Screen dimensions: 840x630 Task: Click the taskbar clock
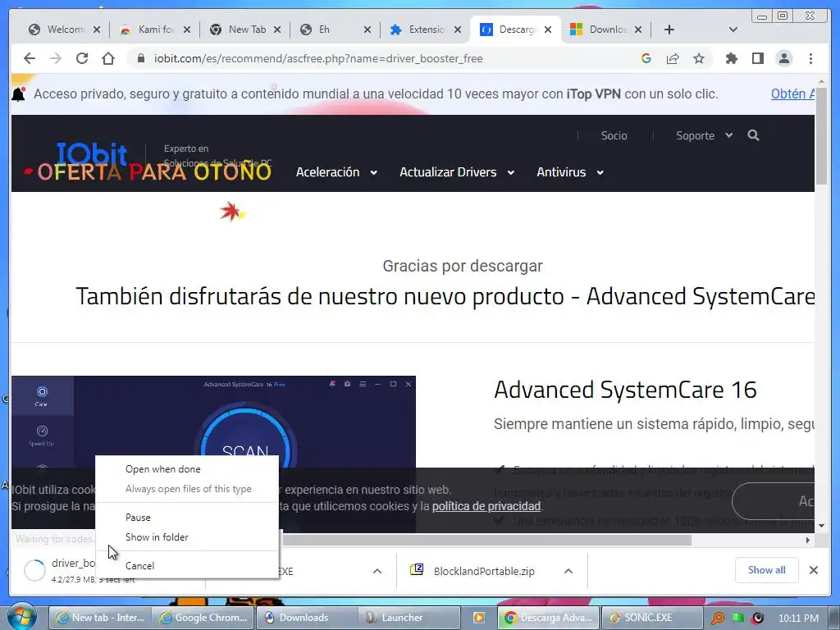click(798, 619)
